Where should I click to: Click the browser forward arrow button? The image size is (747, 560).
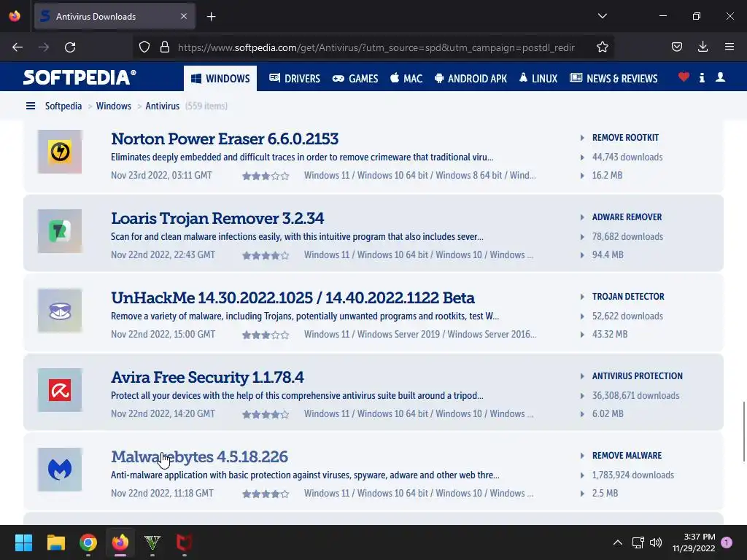pos(44,47)
